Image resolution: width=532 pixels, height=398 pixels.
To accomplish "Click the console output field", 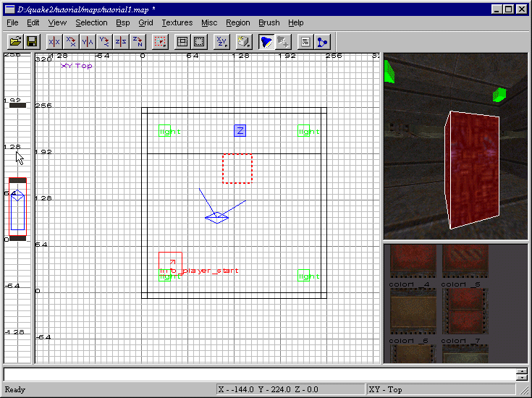I will click(260, 375).
